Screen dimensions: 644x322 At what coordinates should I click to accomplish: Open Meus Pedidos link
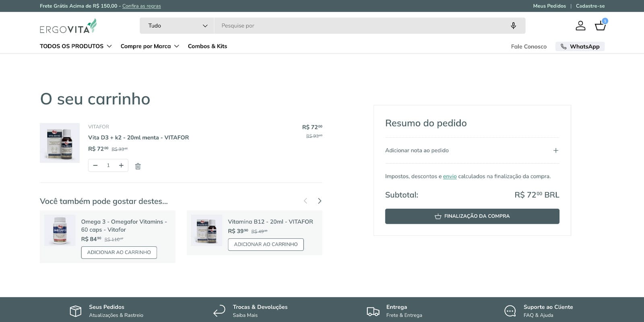click(549, 6)
